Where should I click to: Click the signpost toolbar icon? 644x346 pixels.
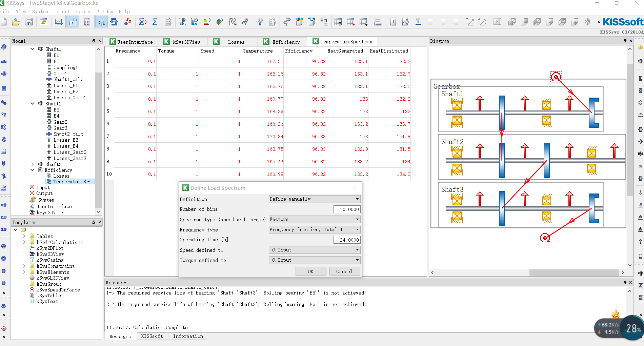pyautogui.click(x=286, y=22)
